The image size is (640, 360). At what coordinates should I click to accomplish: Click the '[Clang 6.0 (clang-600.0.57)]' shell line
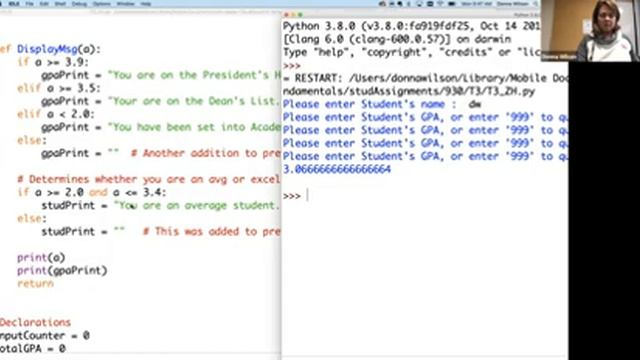[x=397, y=39]
